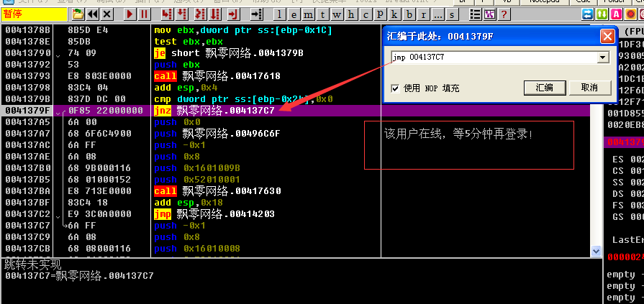Click hex bytes '0F85 22000000'
644x304 pixels.
tap(106, 111)
